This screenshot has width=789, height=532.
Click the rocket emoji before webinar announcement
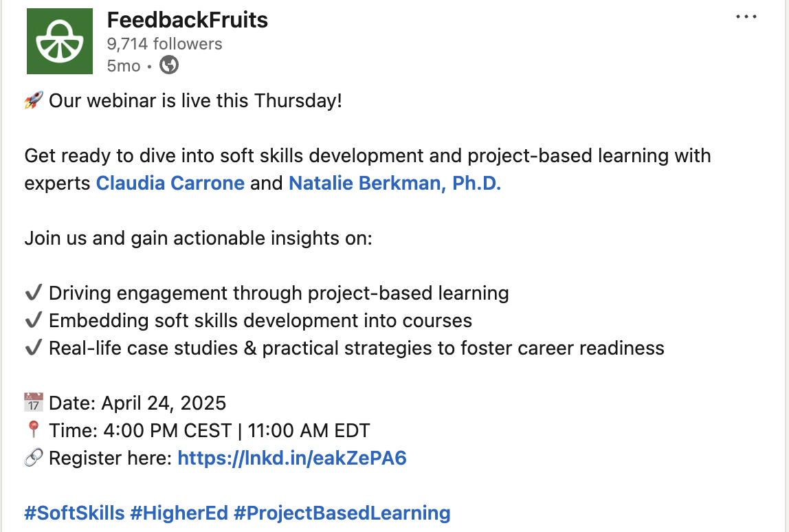pyautogui.click(x=34, y=101)
